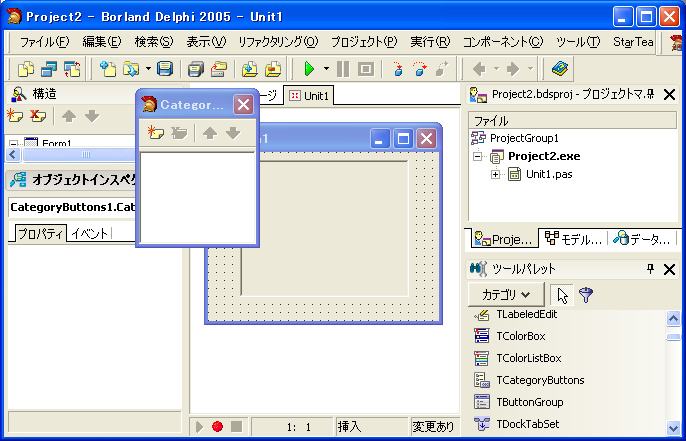Click the Forward navigation arrow in toolbar

[x=513, y=69]
